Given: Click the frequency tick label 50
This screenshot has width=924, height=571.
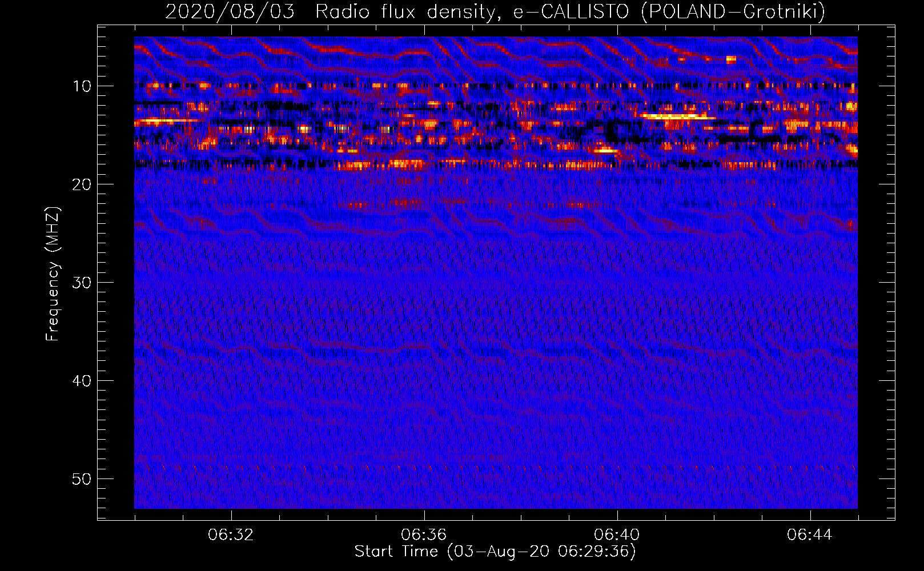Looking at the screenshot, I should (x=82, y=479).
